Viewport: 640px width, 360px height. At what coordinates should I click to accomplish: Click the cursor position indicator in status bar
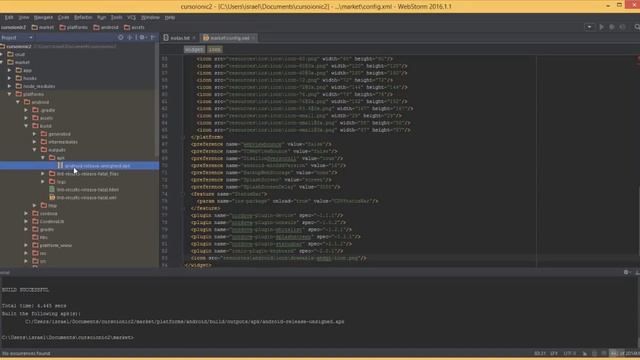540,353
